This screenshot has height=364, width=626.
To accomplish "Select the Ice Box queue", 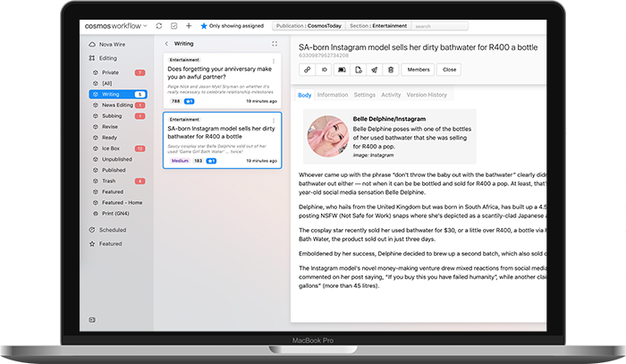I will tap(119, 148).
